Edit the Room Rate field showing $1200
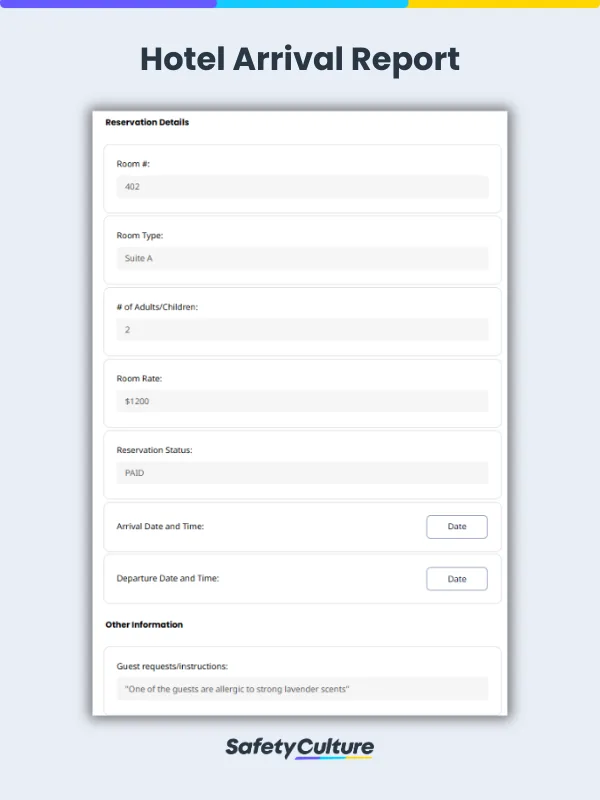Image resolution: width=600 pixels, height=800 pixels. click(x=300, y=401)
